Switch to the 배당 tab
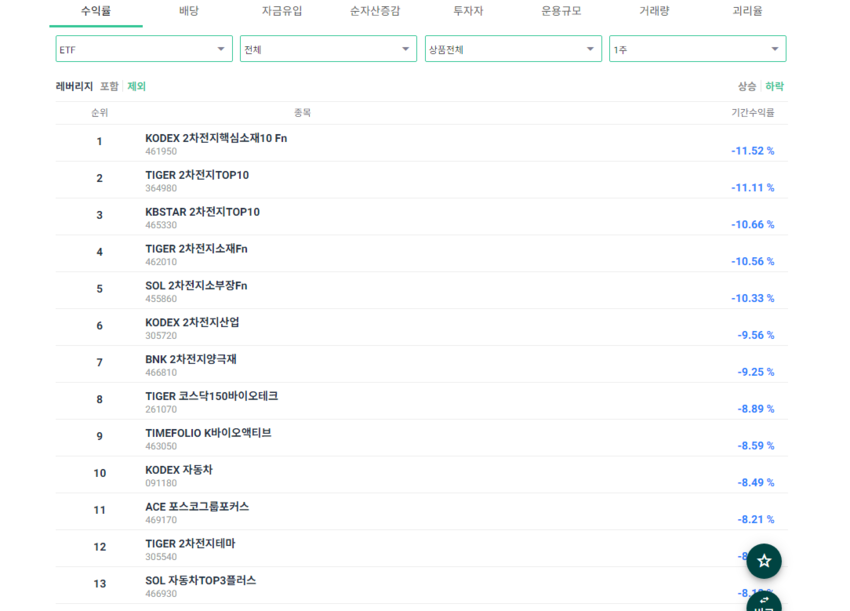 click(x=189, y=11)
